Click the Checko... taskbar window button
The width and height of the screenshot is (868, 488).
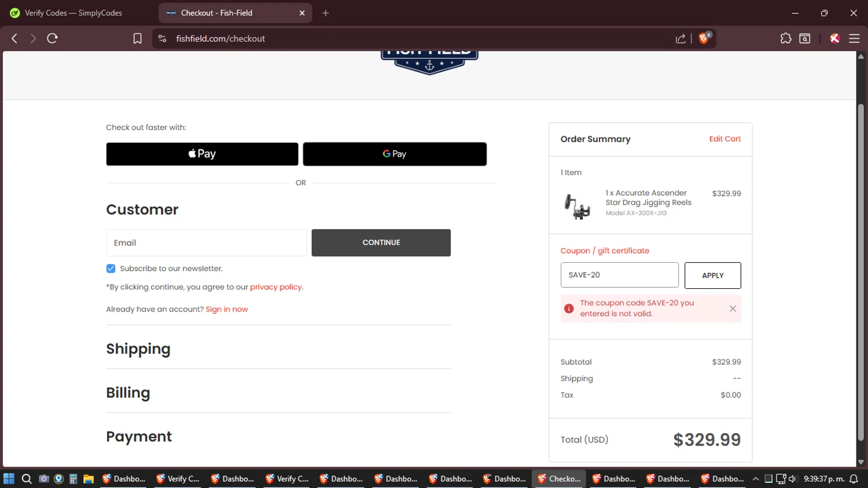559,479
